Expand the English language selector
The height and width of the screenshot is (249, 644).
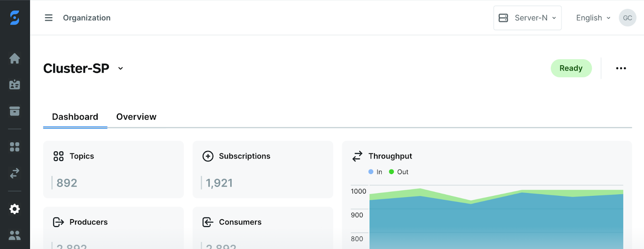click(x=593, y=18)
